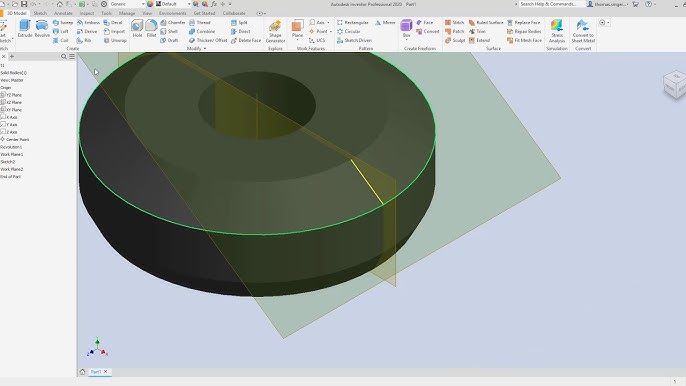Launch Stress Analysis simulation
The width and height of the screenshot is (686, 386).
[557, 31]
